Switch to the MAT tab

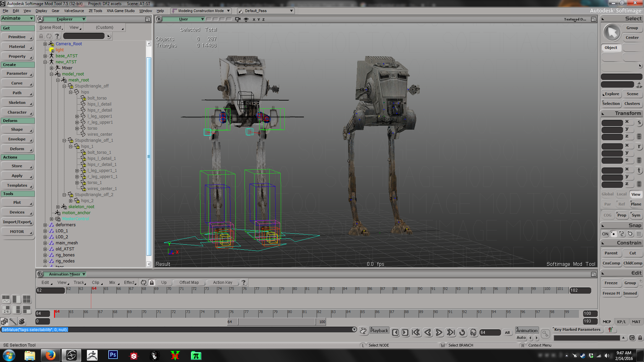[636, 322]
